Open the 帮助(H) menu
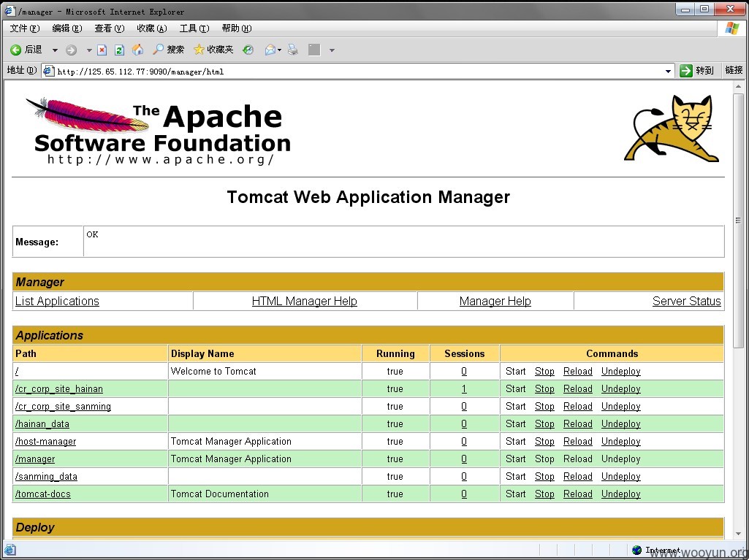749x560 pixels. coord(237,28)
